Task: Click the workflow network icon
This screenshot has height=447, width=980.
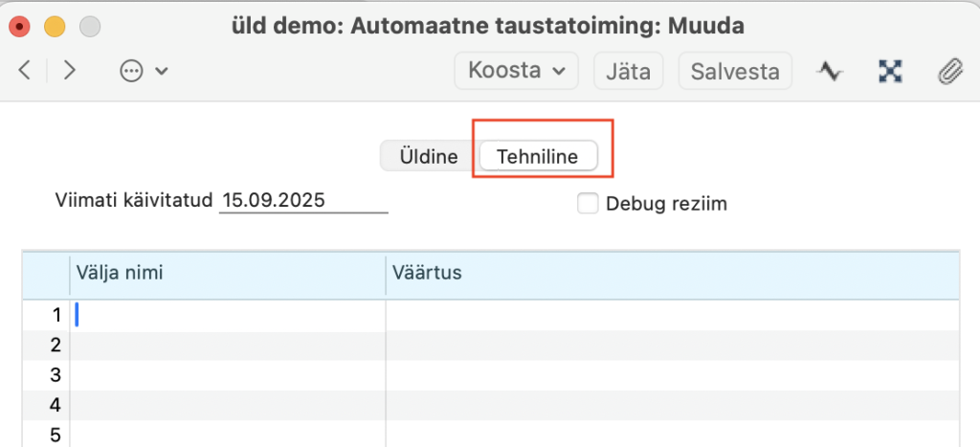Action: click(x=890, y=71)
